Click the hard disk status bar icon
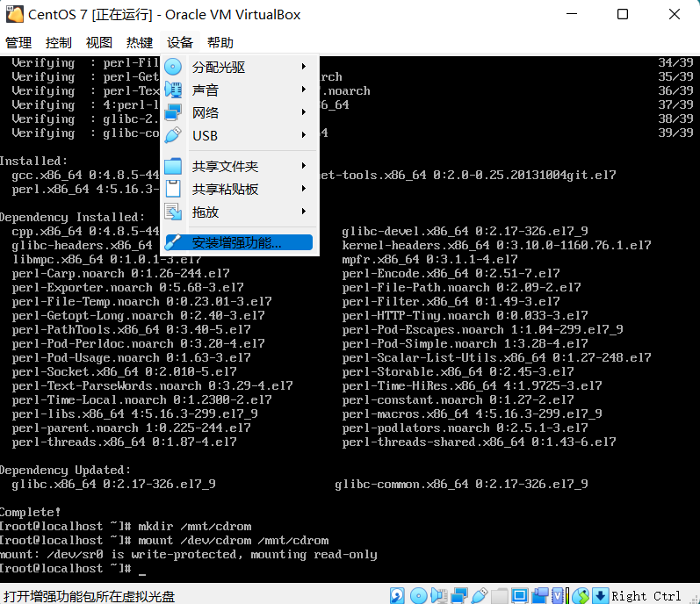This screenshot has height=604, width=700. (397, 595)
